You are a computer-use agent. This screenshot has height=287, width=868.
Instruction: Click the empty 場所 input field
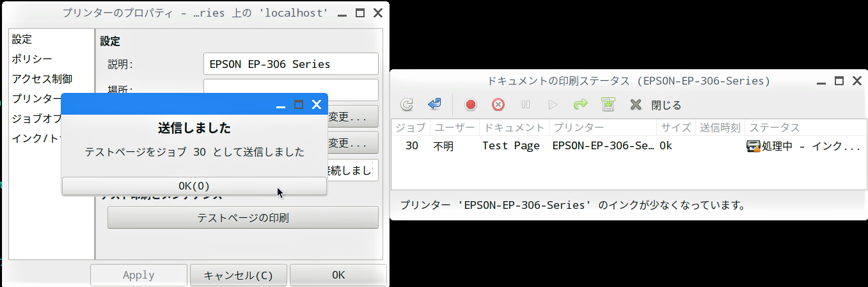point(291,90)
